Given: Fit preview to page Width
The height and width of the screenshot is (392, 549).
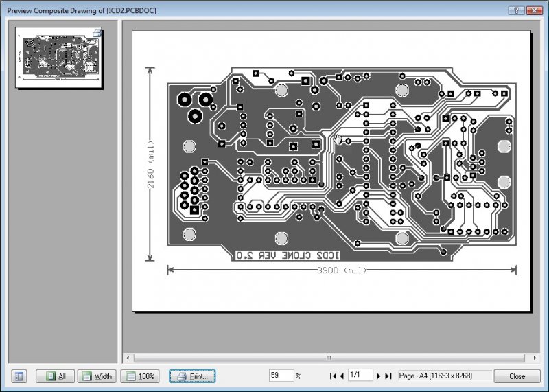Looking at the screenshot, I should (x=97, y=376).
